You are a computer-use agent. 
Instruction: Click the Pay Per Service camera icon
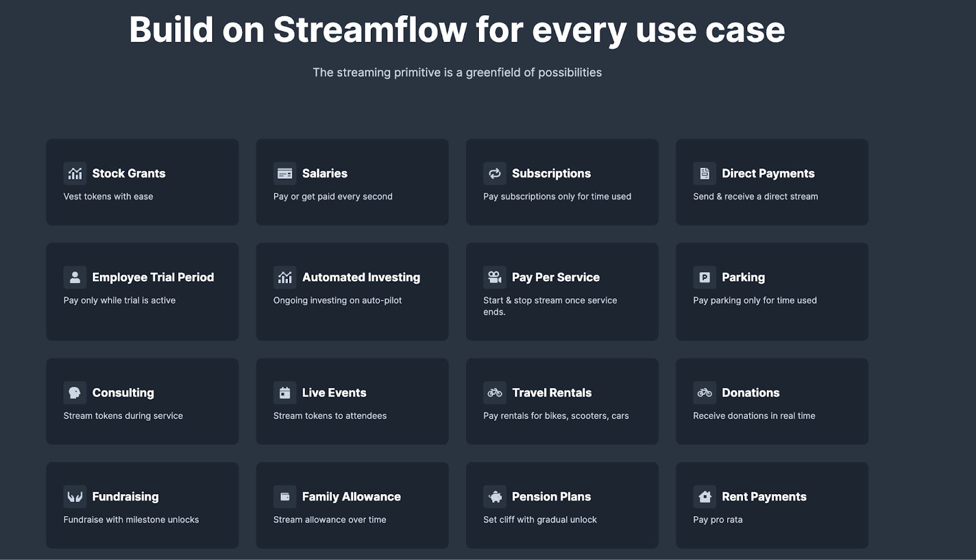pos(495,277)
